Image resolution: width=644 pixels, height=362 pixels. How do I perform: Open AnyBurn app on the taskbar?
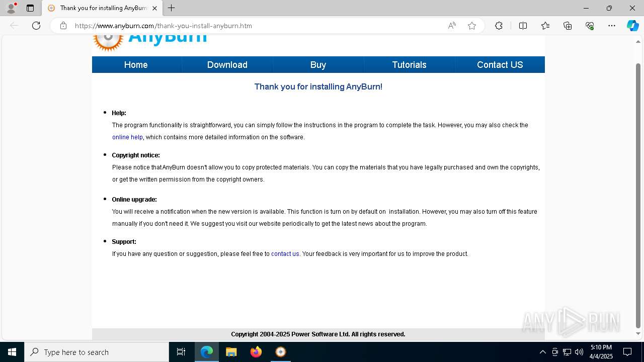pos(281,352)
